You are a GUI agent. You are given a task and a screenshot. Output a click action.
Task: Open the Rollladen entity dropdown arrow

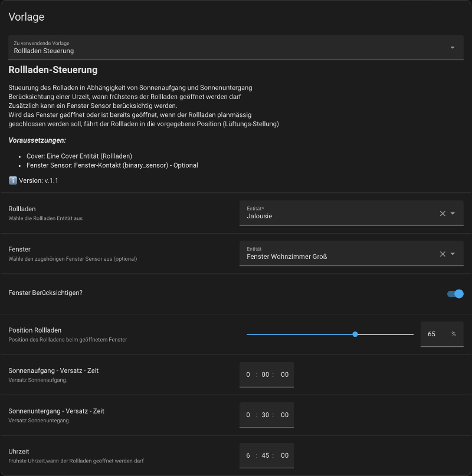(x=453, y=214)
